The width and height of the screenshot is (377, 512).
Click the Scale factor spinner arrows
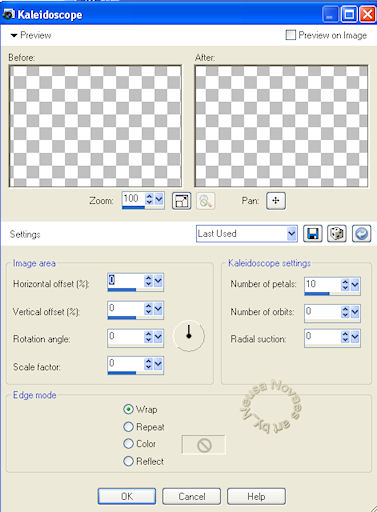coord(149,364)
